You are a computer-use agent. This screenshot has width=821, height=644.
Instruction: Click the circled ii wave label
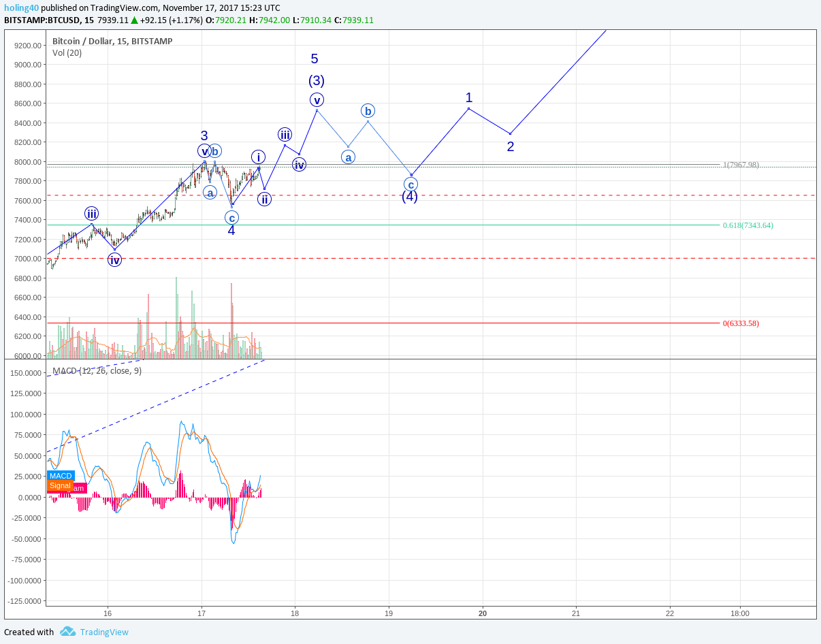pyautogui.click(x=264, y=199)
